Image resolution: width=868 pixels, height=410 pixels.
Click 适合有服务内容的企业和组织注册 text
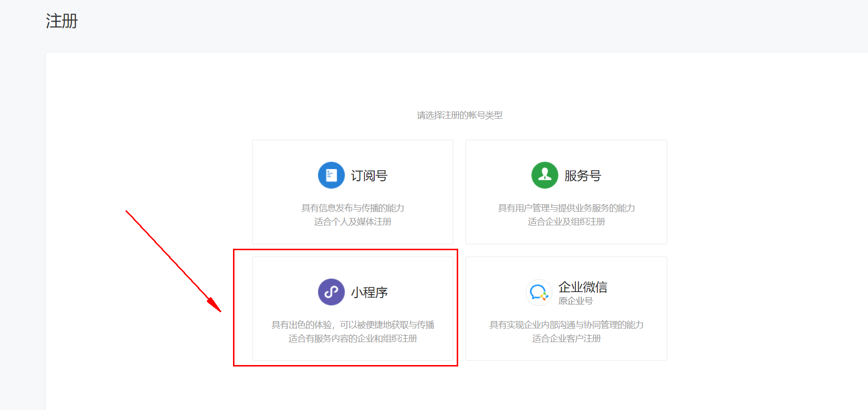(353, 339)
